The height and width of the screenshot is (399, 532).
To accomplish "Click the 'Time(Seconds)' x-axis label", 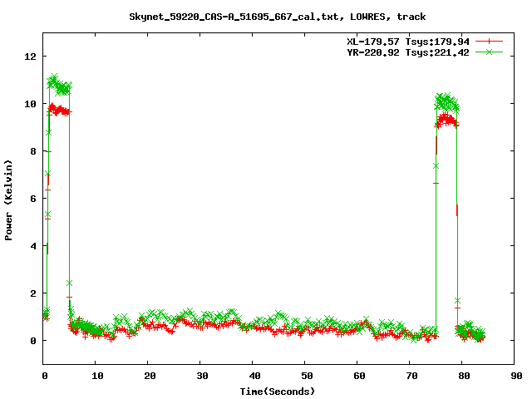I will click(x=277, y=392).
